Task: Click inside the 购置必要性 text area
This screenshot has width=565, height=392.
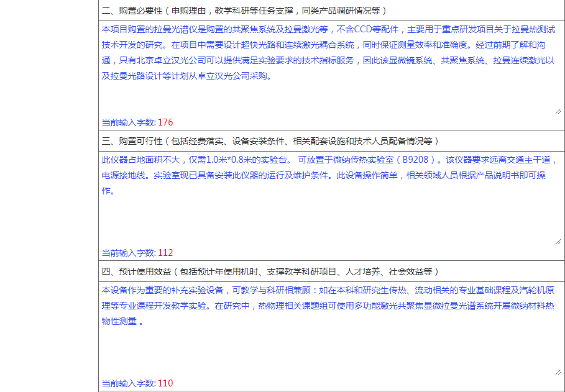Action: click(x=329, y=93)
